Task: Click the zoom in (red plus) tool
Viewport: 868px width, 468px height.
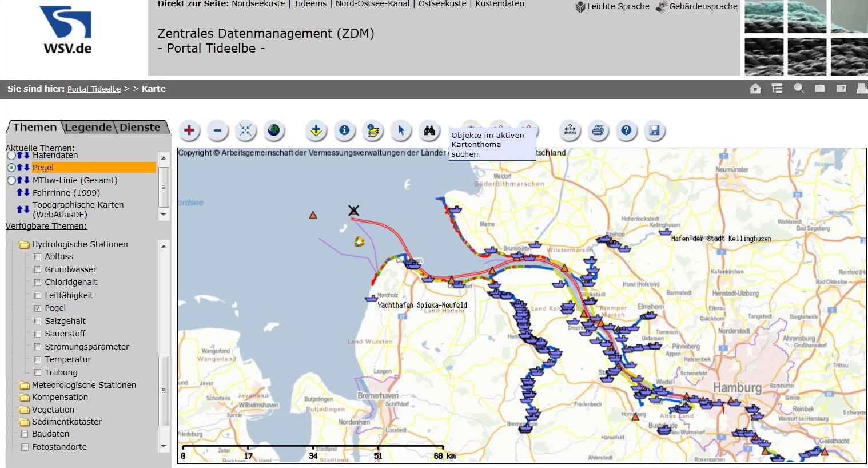Action: 189,131
